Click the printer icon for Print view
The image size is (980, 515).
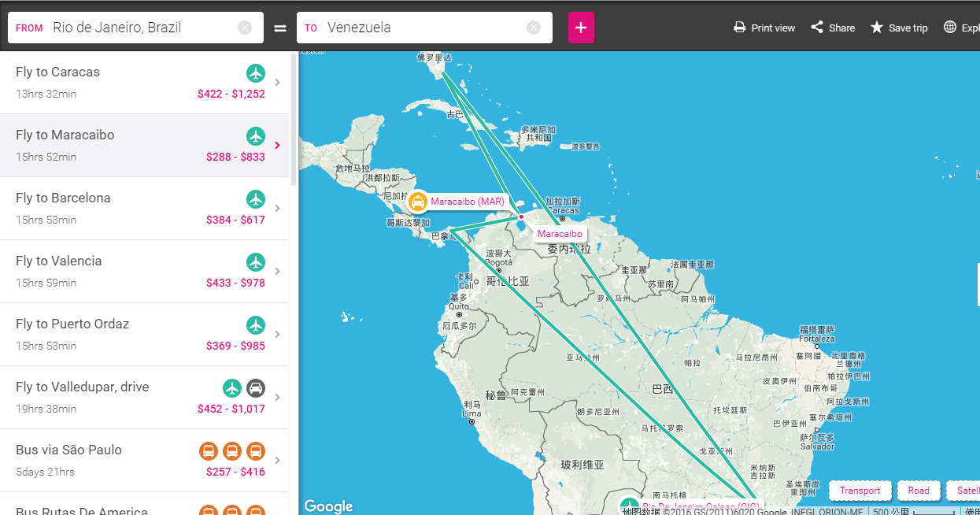tap(740, 28)
